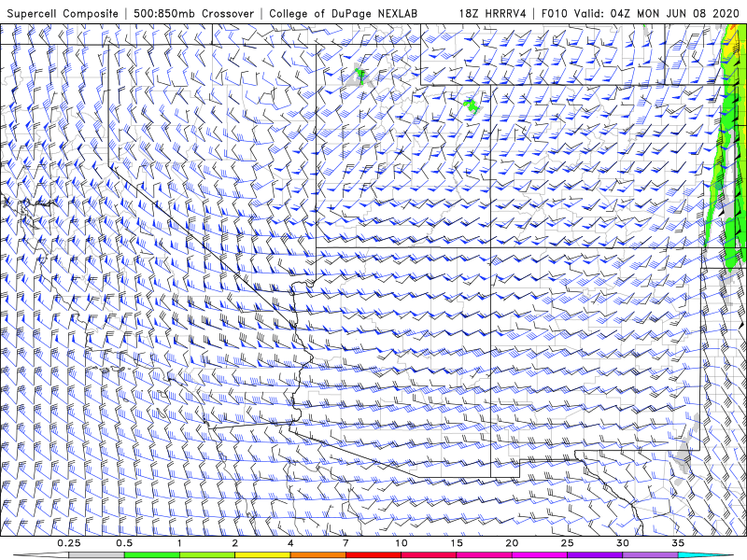
Task: Click the legend value 7
Action: click(345, 543)
